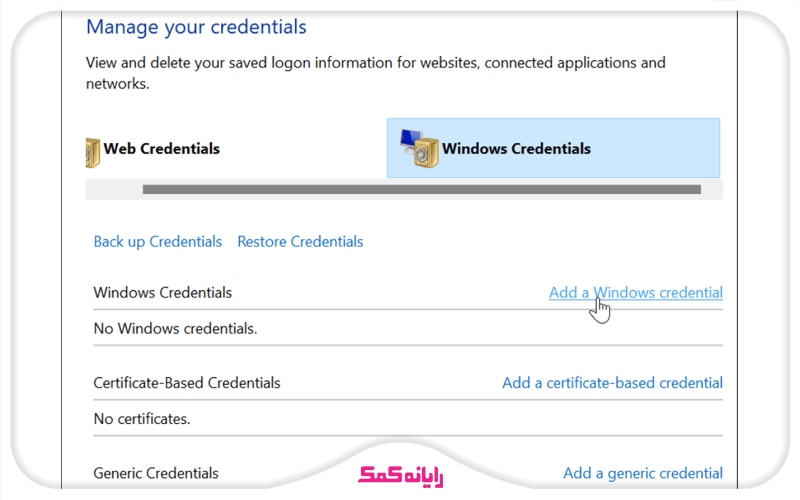
Task: Click the pink Persian logo watermark
Action: pos(400,474)
